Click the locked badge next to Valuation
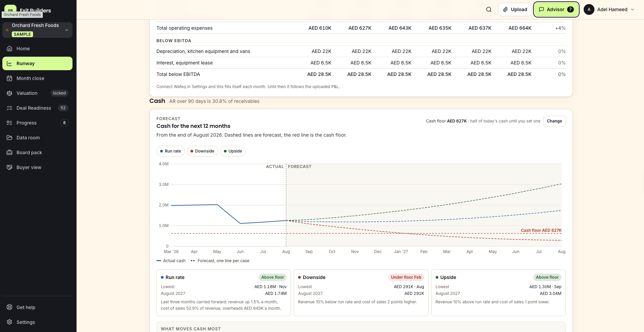644x332 pixels. (59, 93)
